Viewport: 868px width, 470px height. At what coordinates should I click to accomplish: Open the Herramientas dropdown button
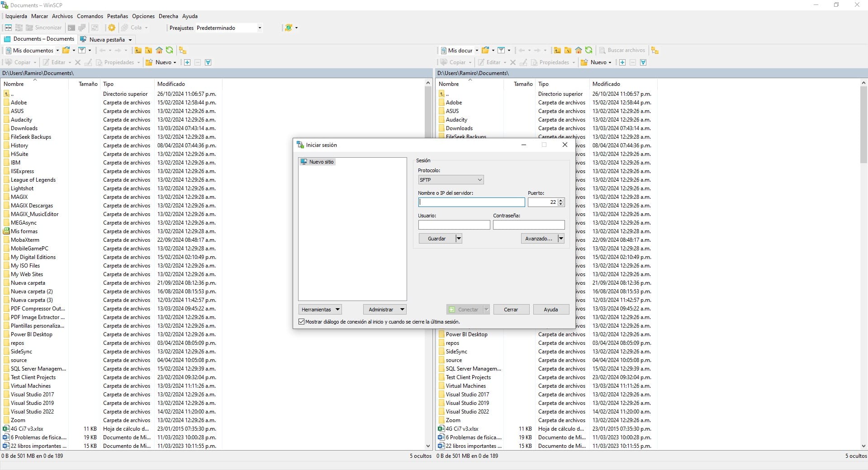coord(320,310)
